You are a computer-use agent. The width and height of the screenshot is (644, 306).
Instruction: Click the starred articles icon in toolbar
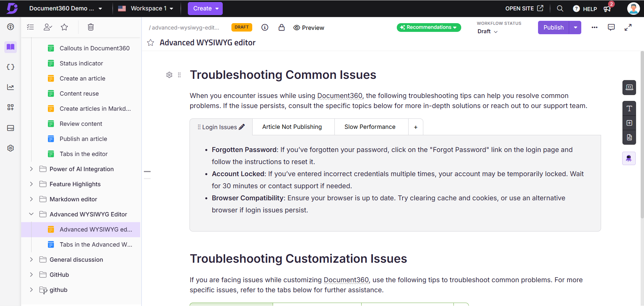pyautogui.click(x=64, y=27)
